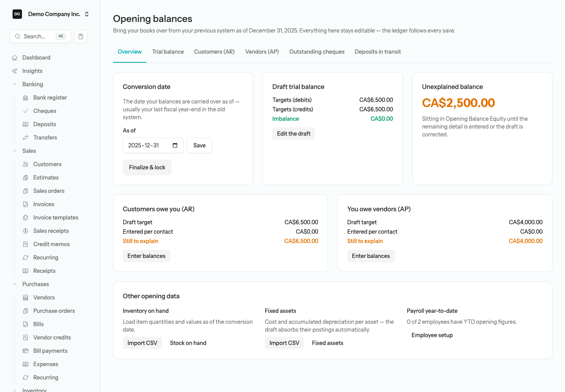This screenshot has width=565, height=392.
Task: Click the Customers people icon
Action: point(26,164)
